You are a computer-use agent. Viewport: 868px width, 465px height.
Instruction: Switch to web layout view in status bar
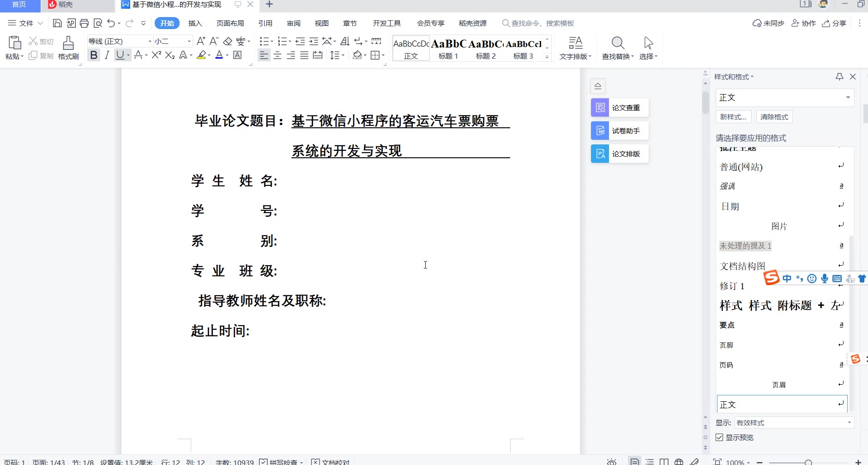[679, 462]
